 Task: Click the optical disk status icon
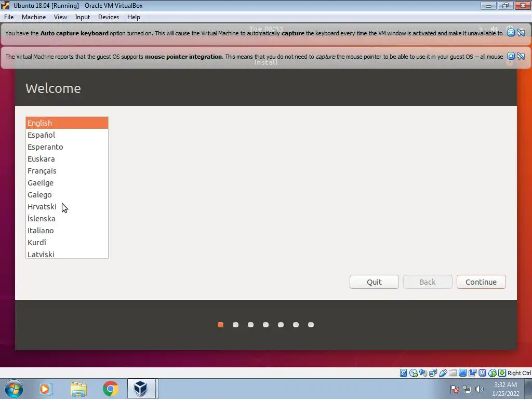point(413,373)
